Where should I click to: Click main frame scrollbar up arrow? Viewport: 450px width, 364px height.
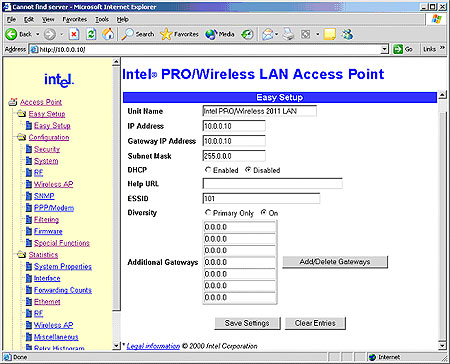click(x=442, y=95)
